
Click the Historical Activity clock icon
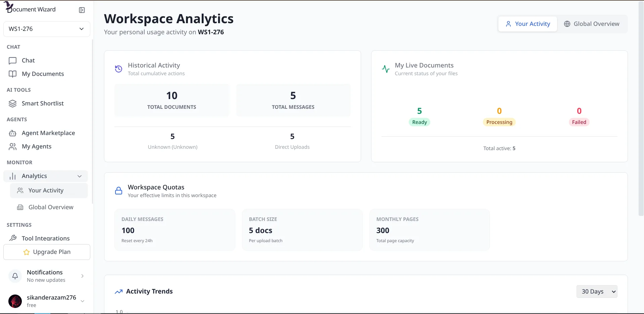[x=118, y=69]
